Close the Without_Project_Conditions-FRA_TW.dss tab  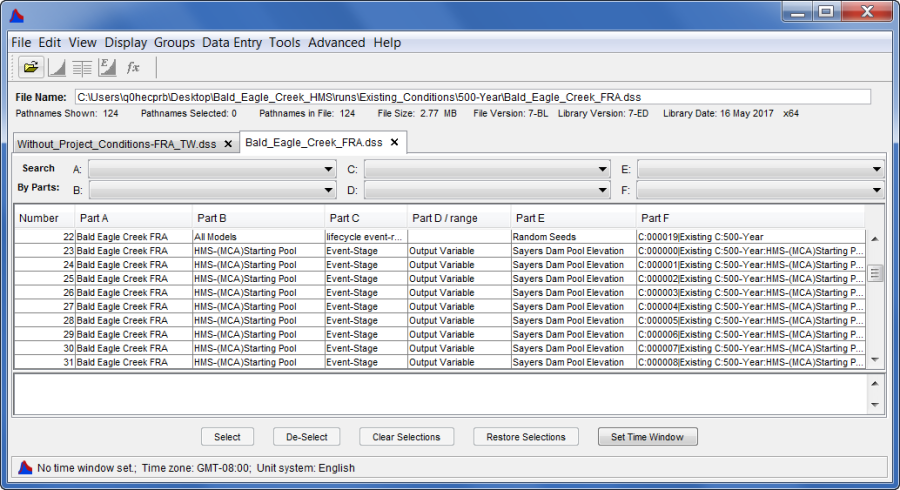(x=228, y=144)
